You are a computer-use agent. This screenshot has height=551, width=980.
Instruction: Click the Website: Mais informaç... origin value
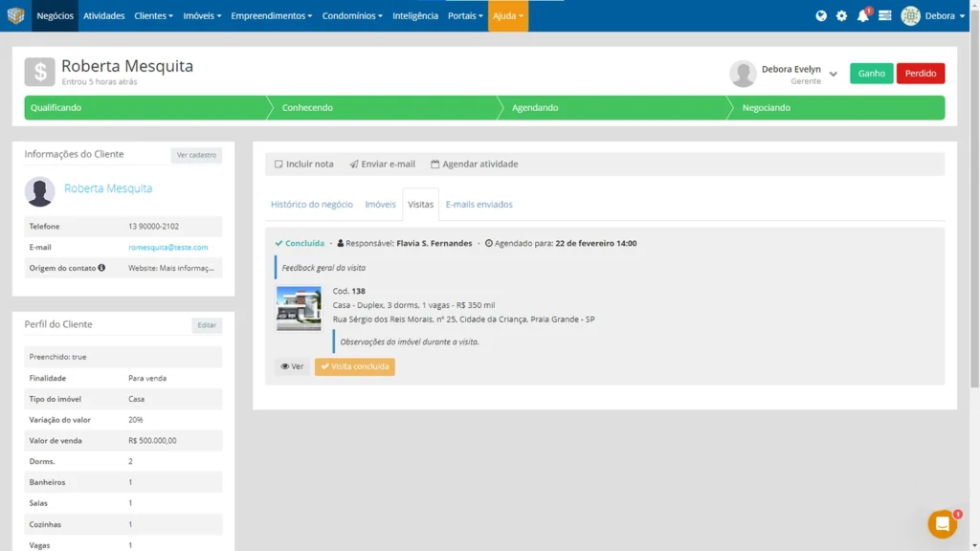click(x=170, y=268)
